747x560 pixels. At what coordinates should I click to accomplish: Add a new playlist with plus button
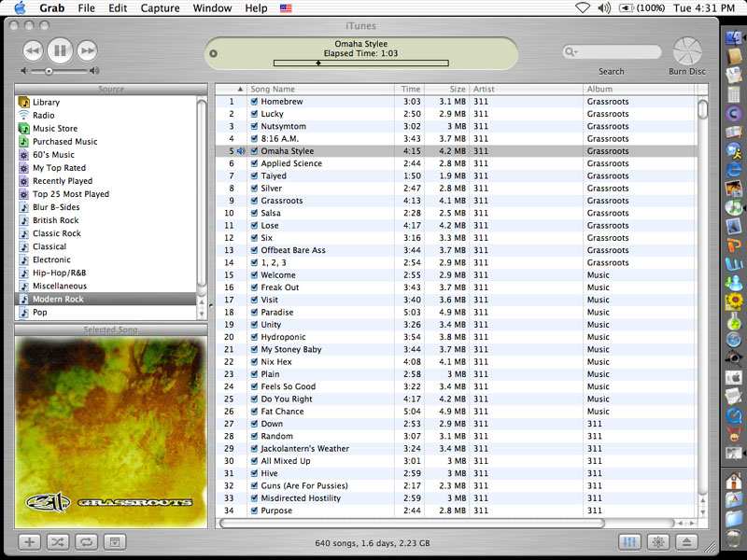[x=29, y=541]
